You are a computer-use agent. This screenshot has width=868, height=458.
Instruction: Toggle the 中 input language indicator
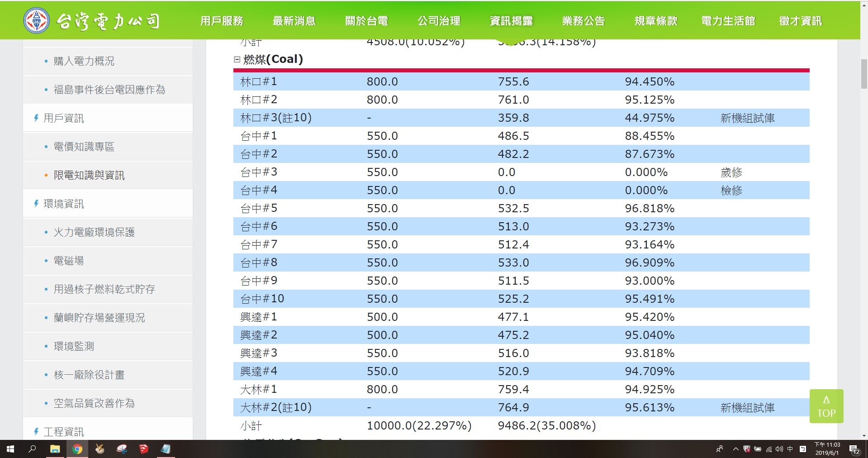pos(790,449)
